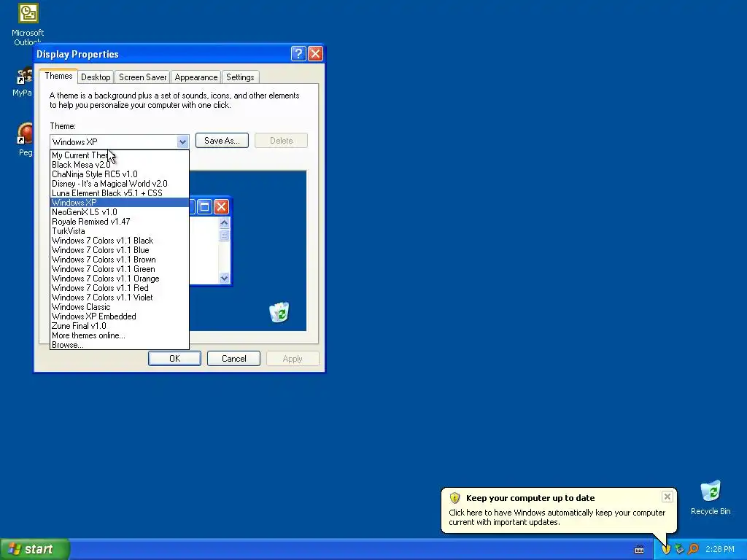Click the preview scrollbar up arrow
The height and width of the screenshot is (560, 747).
click(225, 223)
